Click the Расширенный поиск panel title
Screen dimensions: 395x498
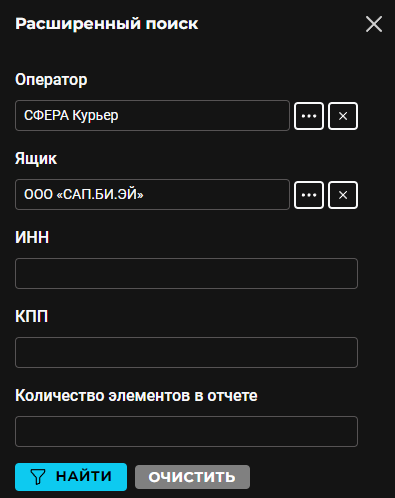click(x=107, y=24)
